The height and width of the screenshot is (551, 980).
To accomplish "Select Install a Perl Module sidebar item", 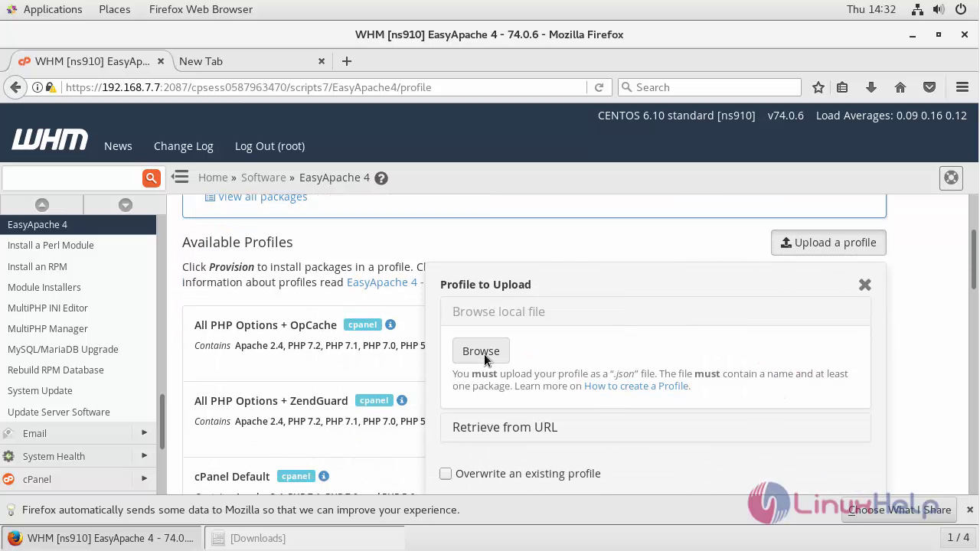I will pyautogui.click(x=51, y=246).
